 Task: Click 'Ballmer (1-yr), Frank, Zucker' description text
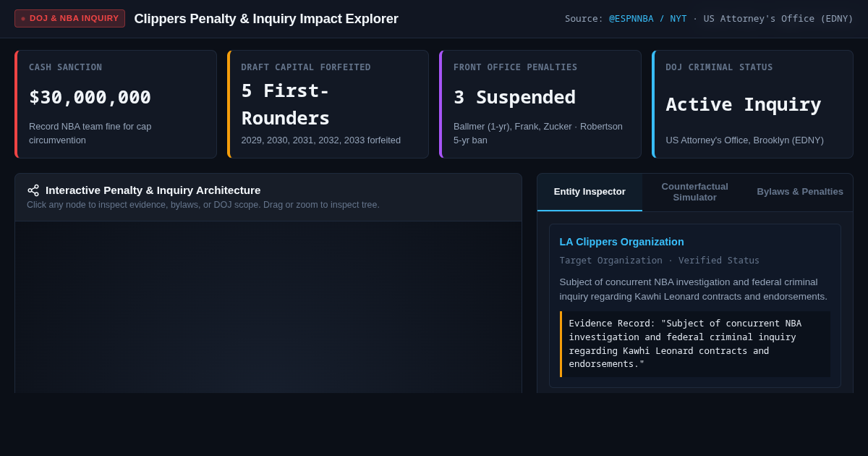[538, 133]
